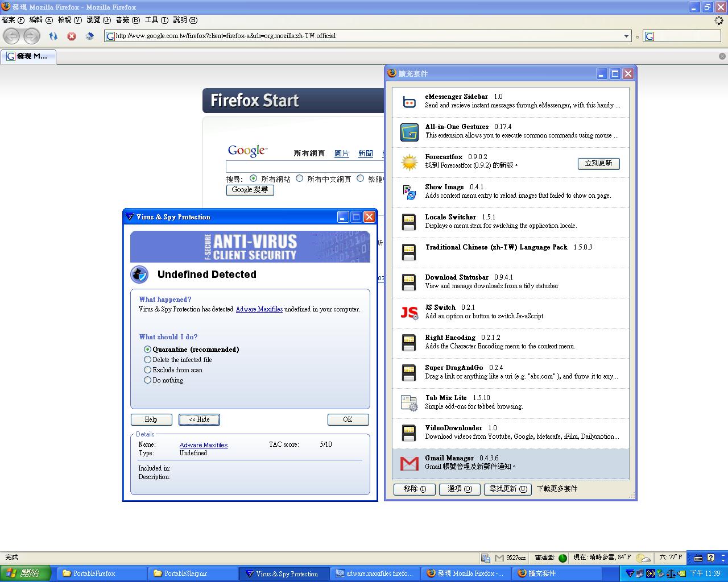The height and width of the screenshot is (582, 728).
Task: Choose Delete the infected file option
Action: pyautogui.click(x=148, y=360)
